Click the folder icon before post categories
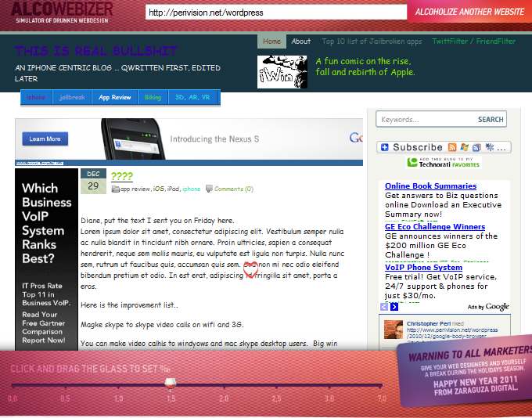This screenshot has height=418, width=532. pos(115,189)
